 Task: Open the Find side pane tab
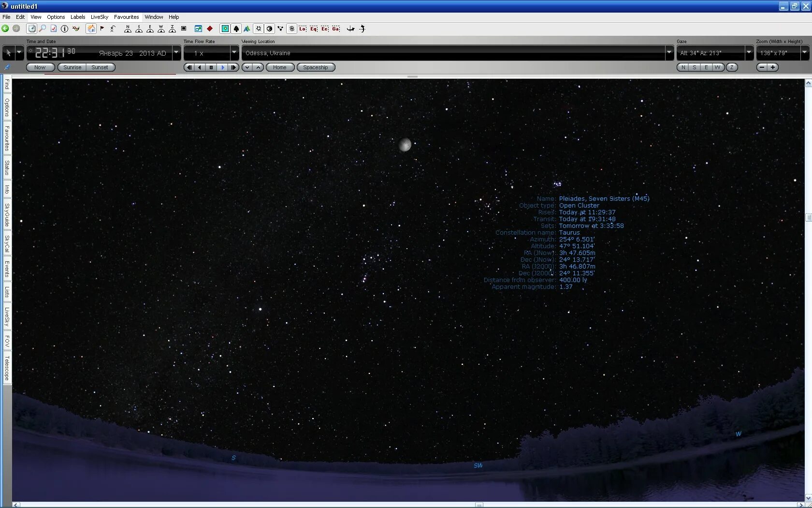coord(7,85)
